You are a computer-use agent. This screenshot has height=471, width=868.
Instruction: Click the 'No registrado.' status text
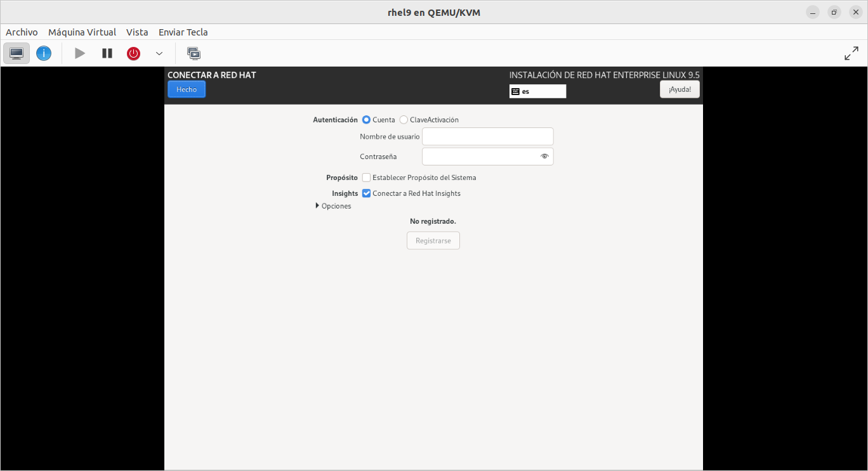(x=433, y=221)
